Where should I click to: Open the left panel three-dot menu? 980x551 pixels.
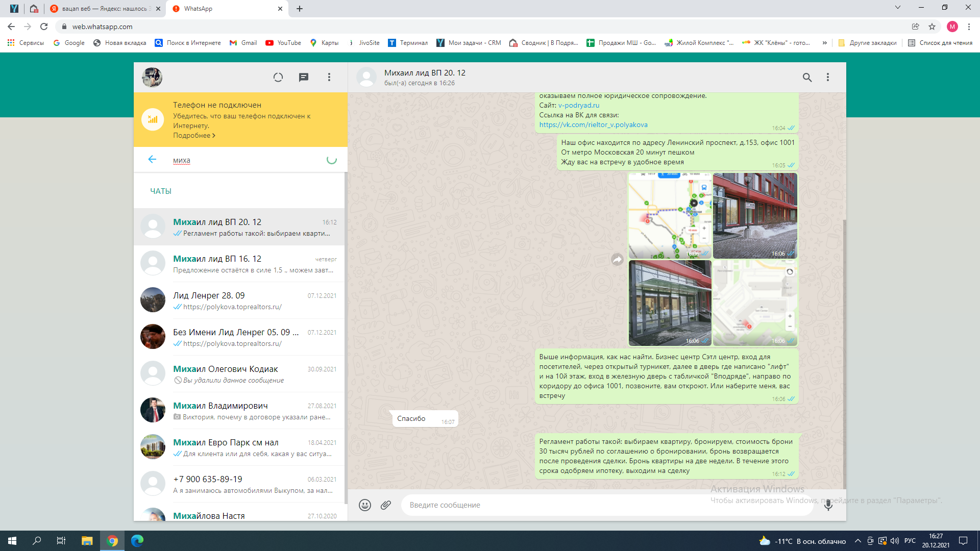329,78
